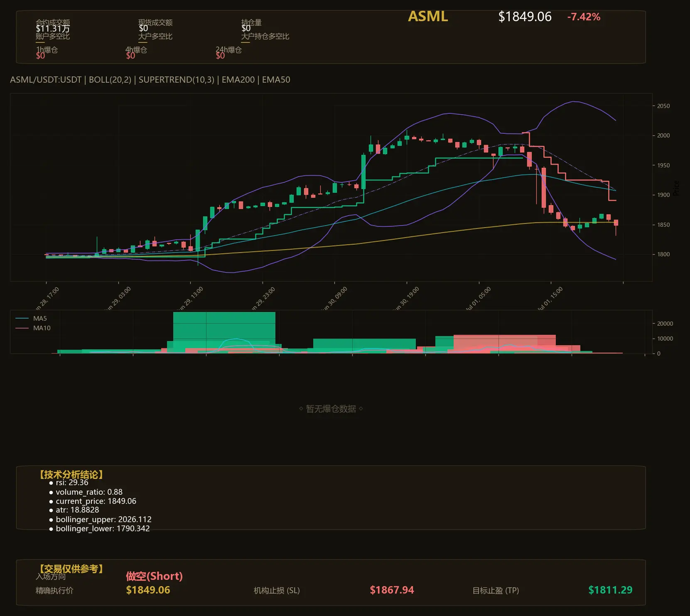Click the tallest green volume bar
The image size is (690, 616).
[x=224, y=332]
